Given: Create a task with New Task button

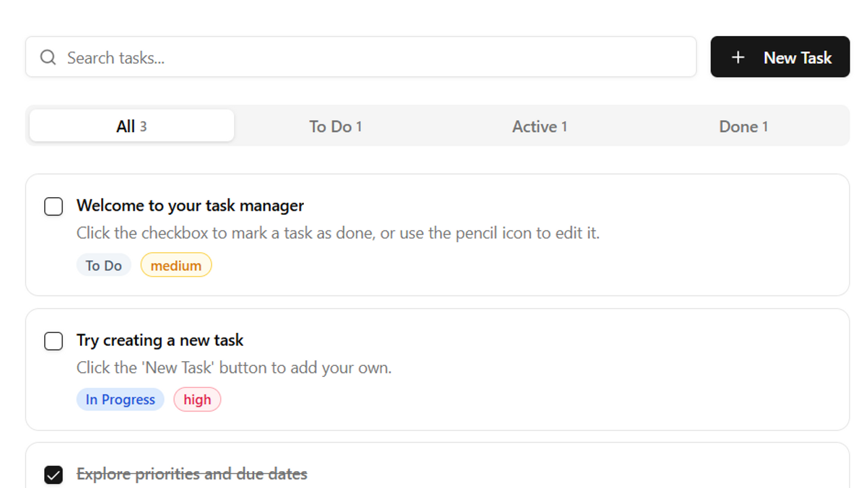Looking at the screenshot, I should point(780,57).
